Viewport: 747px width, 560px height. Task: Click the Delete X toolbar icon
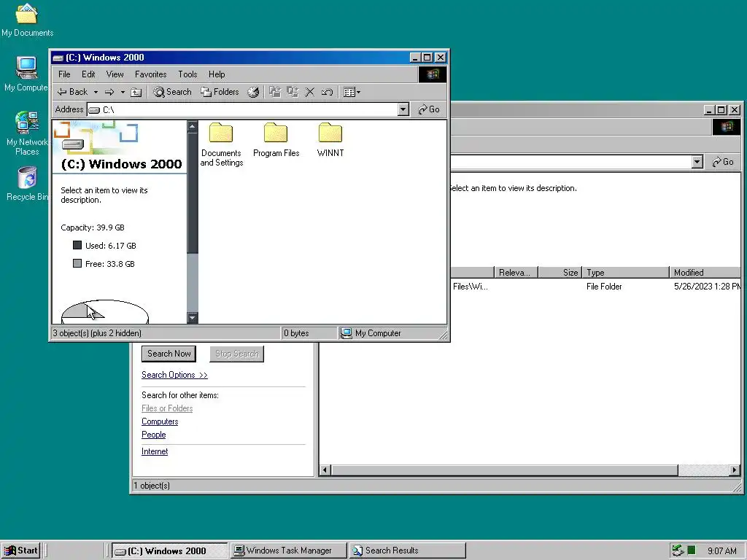click(x=309, y=92)
